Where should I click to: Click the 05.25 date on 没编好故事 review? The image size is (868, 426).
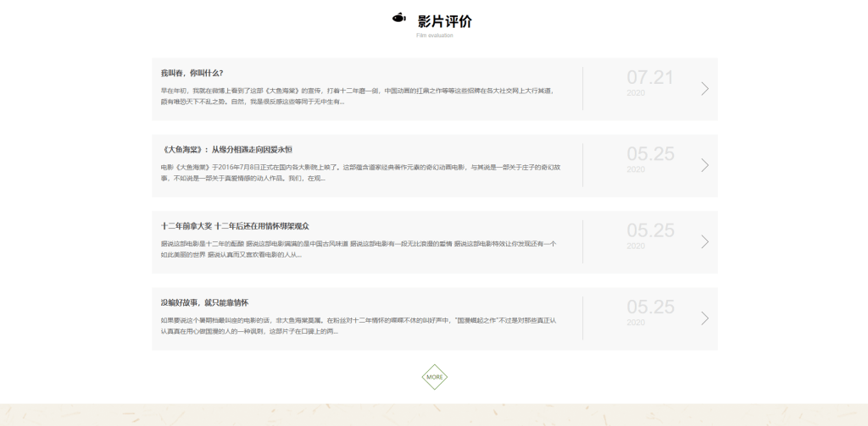click(650, 307)
